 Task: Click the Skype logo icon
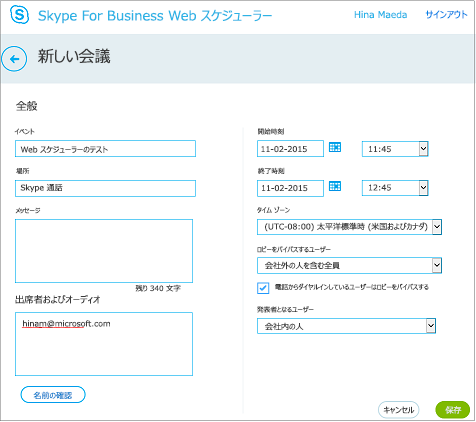pos(19,15)
